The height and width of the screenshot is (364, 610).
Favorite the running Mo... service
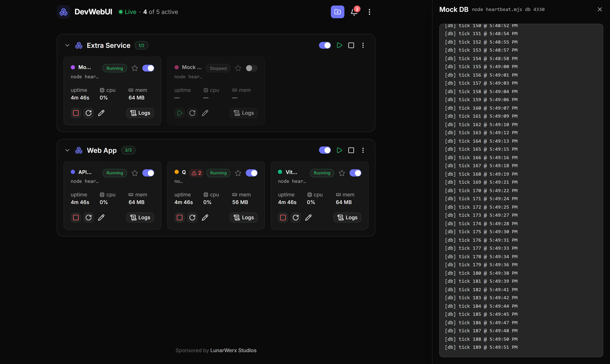click(x=134, y=68)
